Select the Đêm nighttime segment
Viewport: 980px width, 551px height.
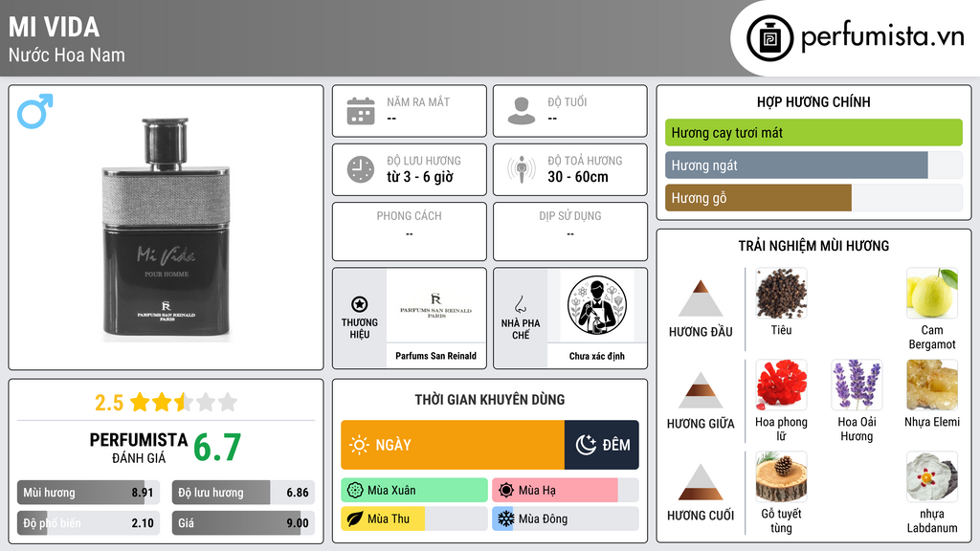tap(601, 445)
